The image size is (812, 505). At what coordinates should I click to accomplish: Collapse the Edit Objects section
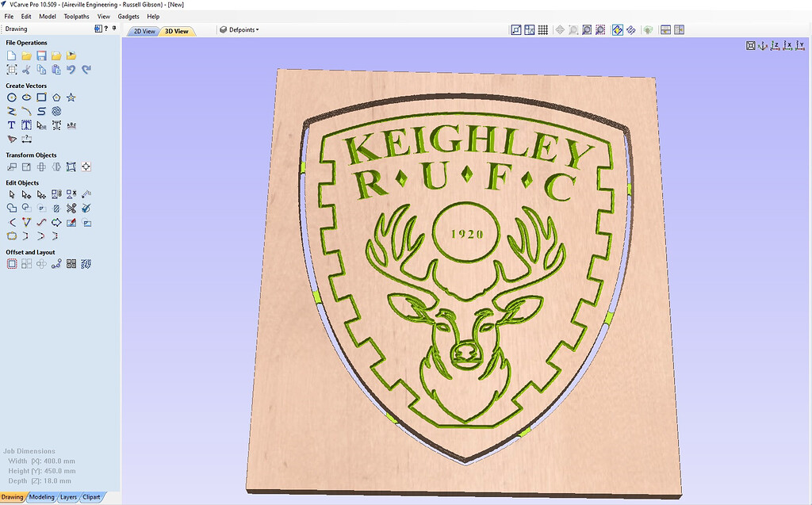pos(25,184)
